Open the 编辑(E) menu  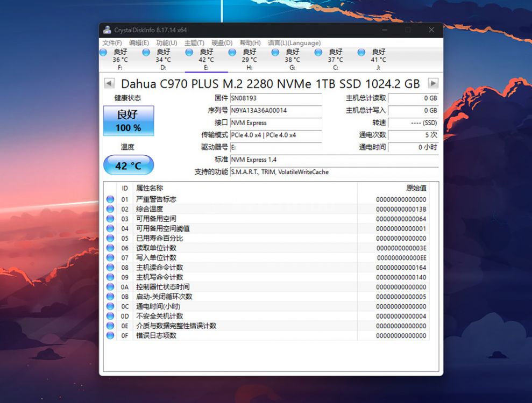coord(139,42)
